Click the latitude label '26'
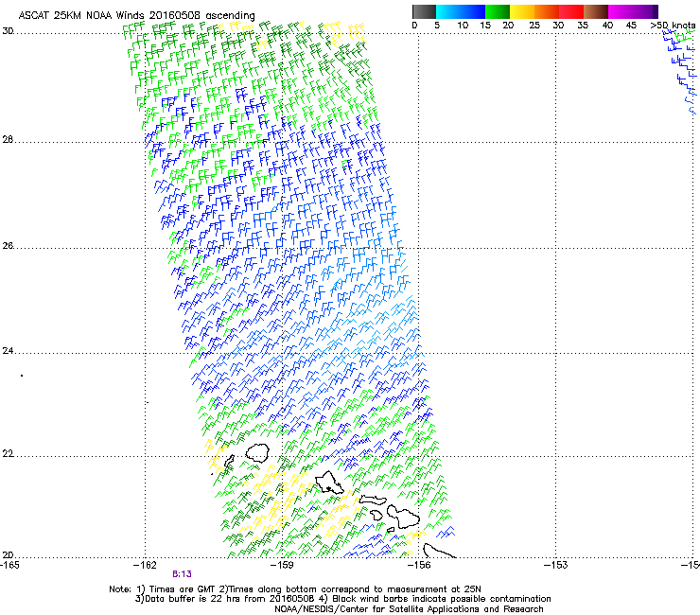Screen dimensions: 700x615 (8, 245)
